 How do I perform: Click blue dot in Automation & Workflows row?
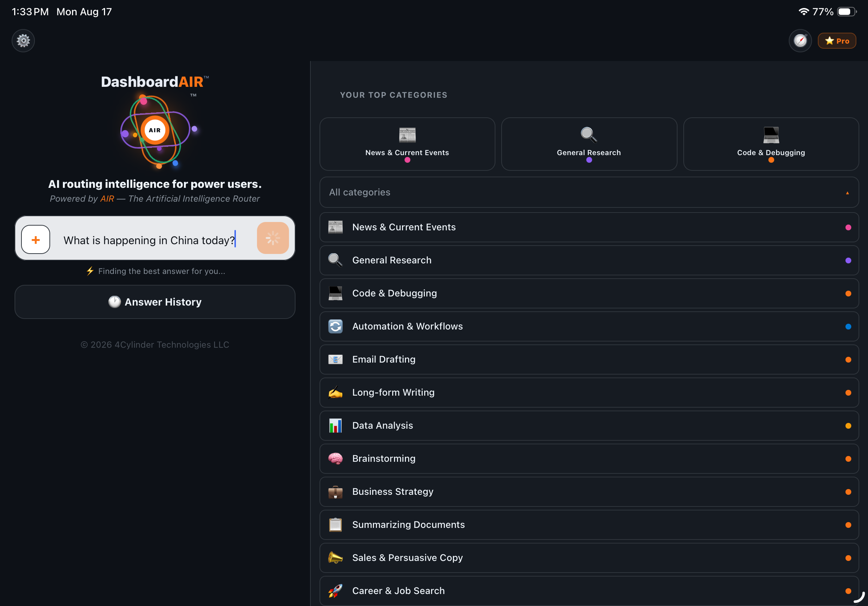pos(848,326)
